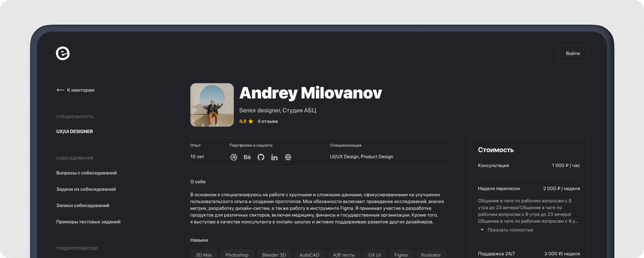
Task: Select the Figma skill tag
Action: [400, 255]
